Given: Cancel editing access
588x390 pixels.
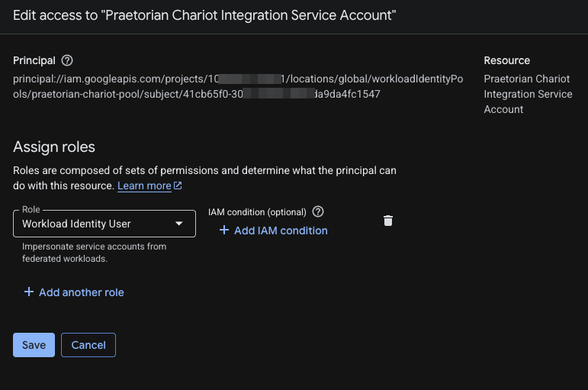Looking at the screenshot, I should (x=88, y=345).
